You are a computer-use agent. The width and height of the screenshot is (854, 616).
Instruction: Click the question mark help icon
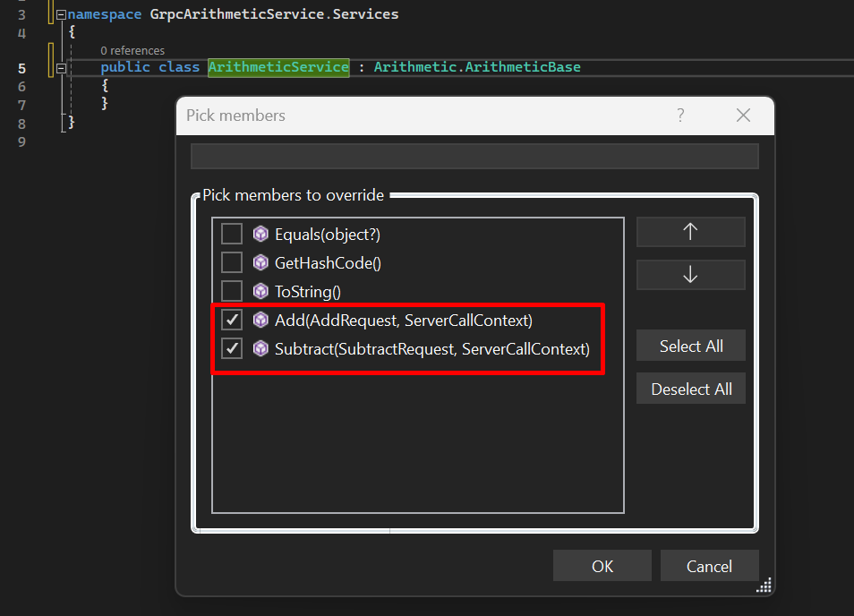tap(680, 115)
